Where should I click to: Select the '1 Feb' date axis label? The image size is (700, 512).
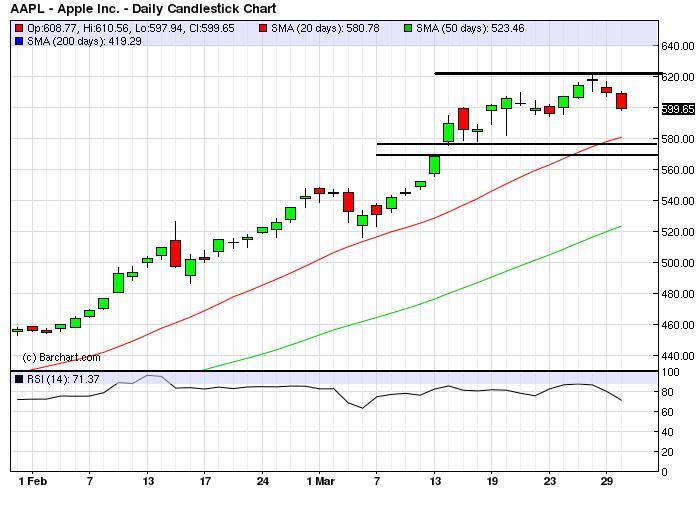pyautogui.click(x=31, y=480)
